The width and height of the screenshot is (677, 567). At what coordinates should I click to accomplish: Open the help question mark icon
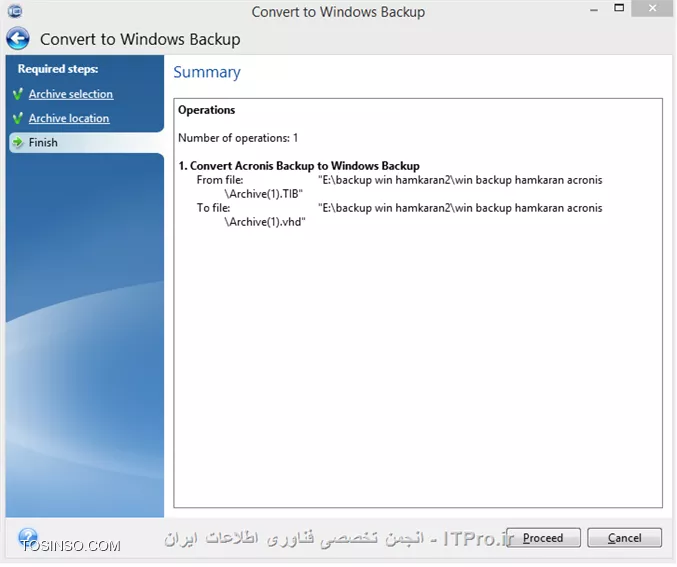[x=28, y=538]
